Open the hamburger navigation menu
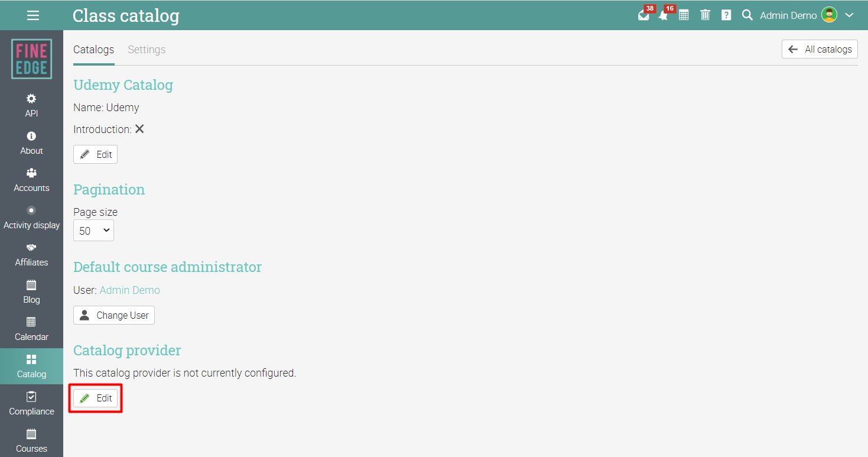 (33, 15)
